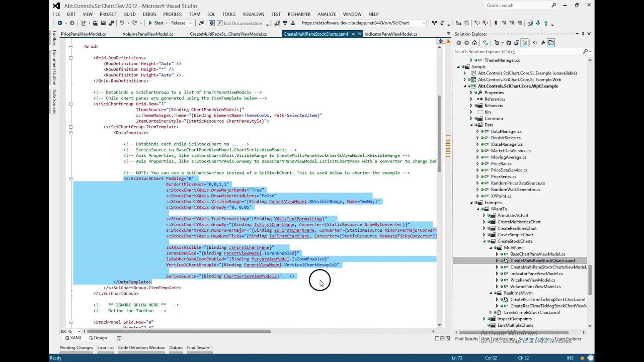Viewport: 644px width, 362px height.
Task: Open the Document Outline side tab
Action: 54,67
